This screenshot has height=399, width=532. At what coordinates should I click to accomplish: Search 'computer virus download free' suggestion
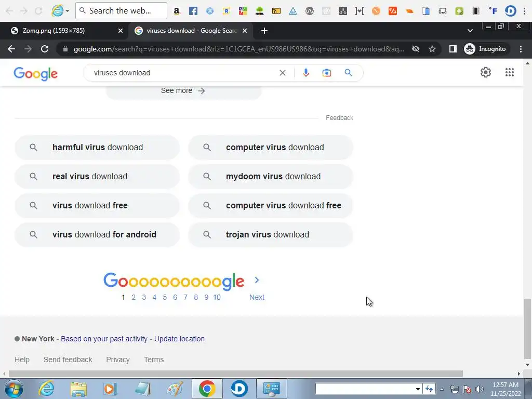point(270,205)
